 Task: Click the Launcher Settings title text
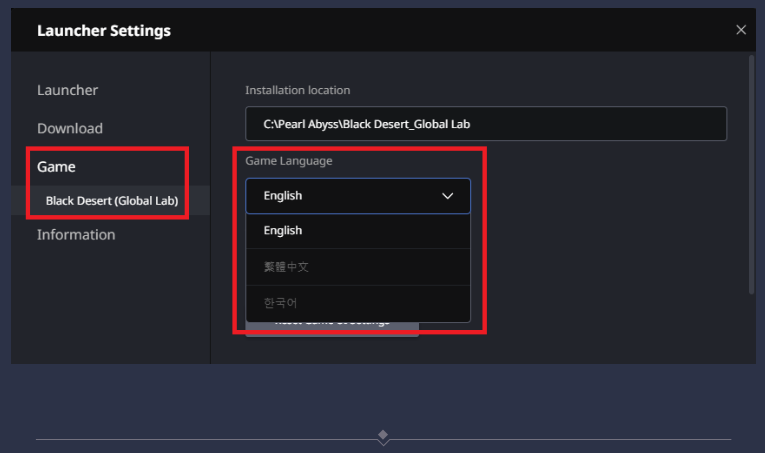(104, 31)
